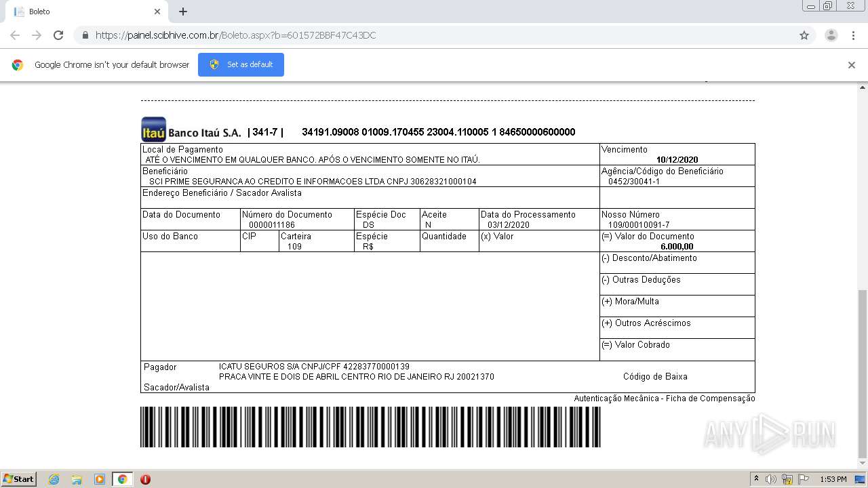This screenshot has width=868, height=488.
Task: Click the boleto barcode image
Action: pyautogui.click(x=370, y=427)
